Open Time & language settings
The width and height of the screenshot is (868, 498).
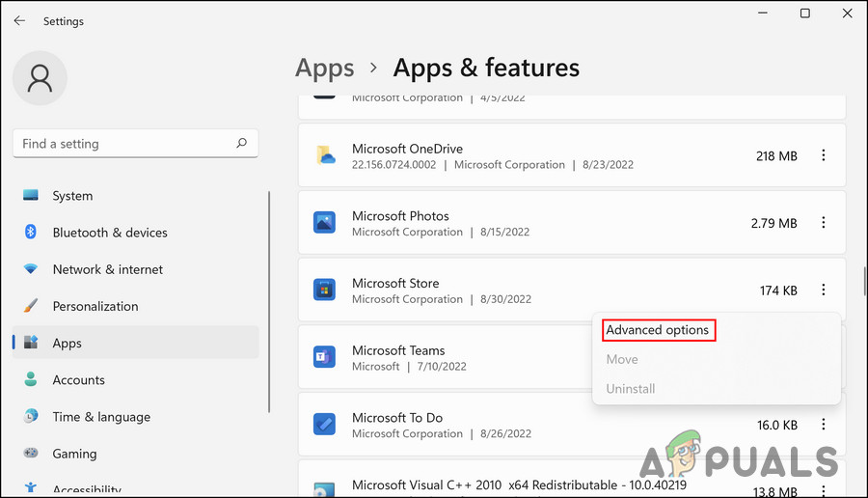click(x=136, y=417)
